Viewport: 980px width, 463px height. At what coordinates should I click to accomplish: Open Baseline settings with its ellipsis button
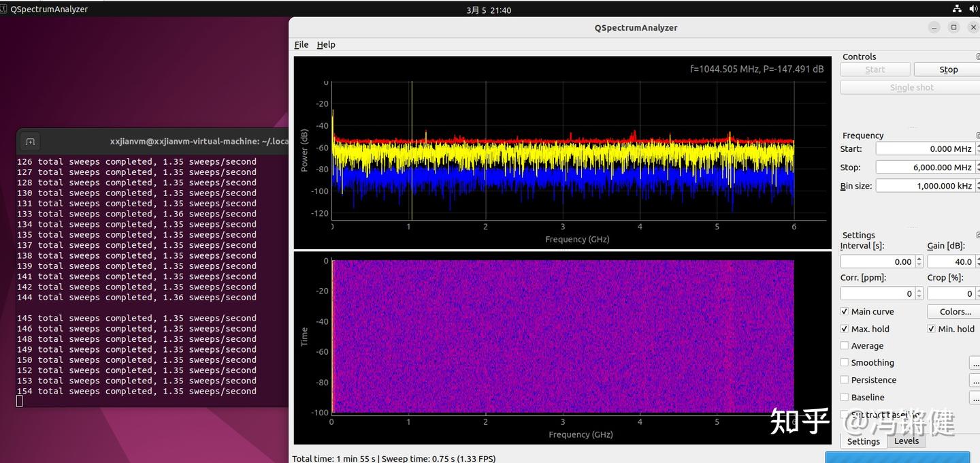tap(975, 397)
